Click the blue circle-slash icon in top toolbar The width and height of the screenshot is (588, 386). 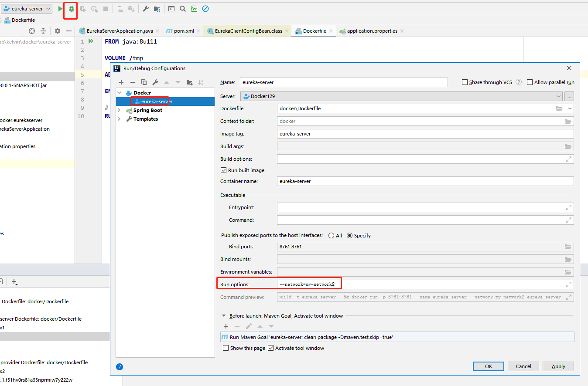pos(205,9)
